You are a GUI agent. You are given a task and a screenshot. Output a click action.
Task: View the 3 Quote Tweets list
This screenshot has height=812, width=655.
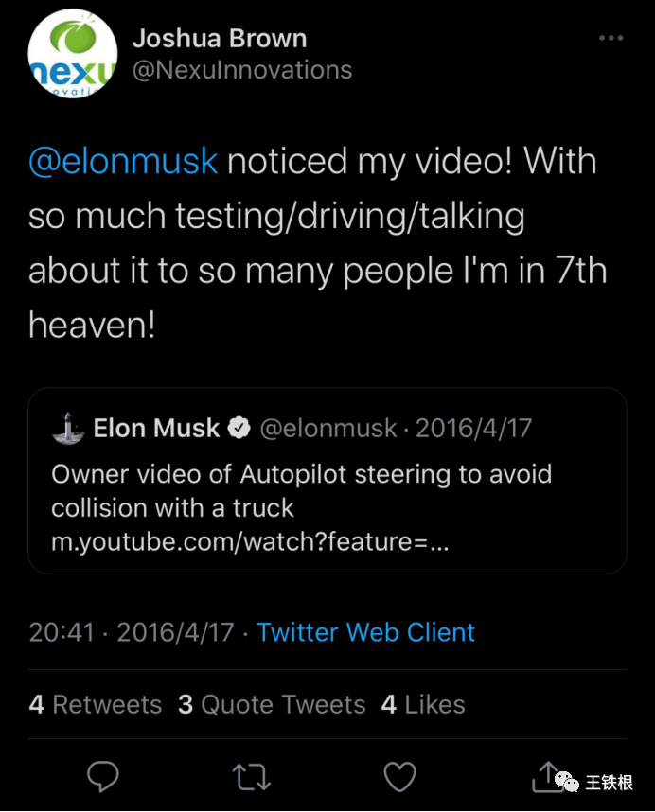coord(272,704)
